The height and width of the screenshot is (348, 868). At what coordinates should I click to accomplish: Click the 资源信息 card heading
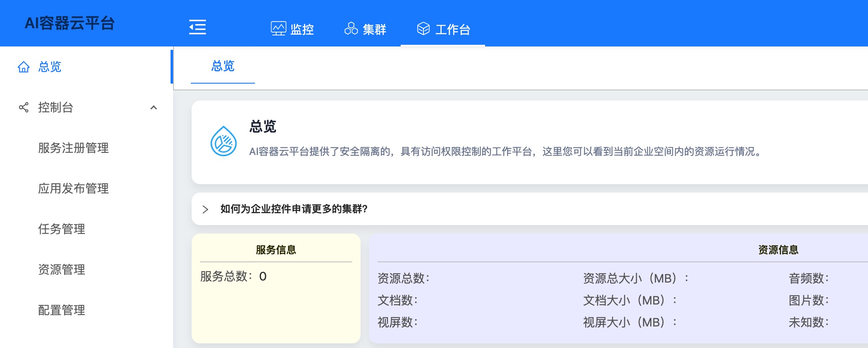(778, 250)
